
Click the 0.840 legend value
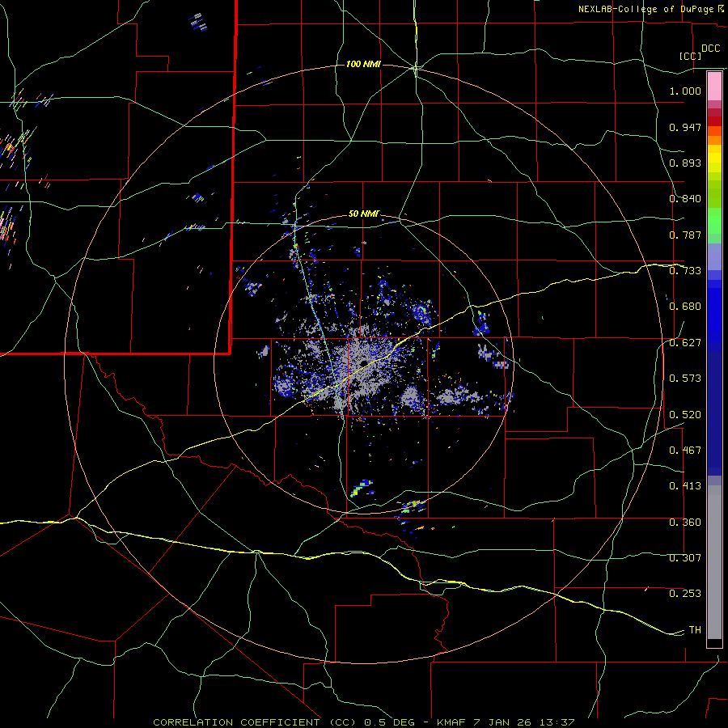point(685,199)
